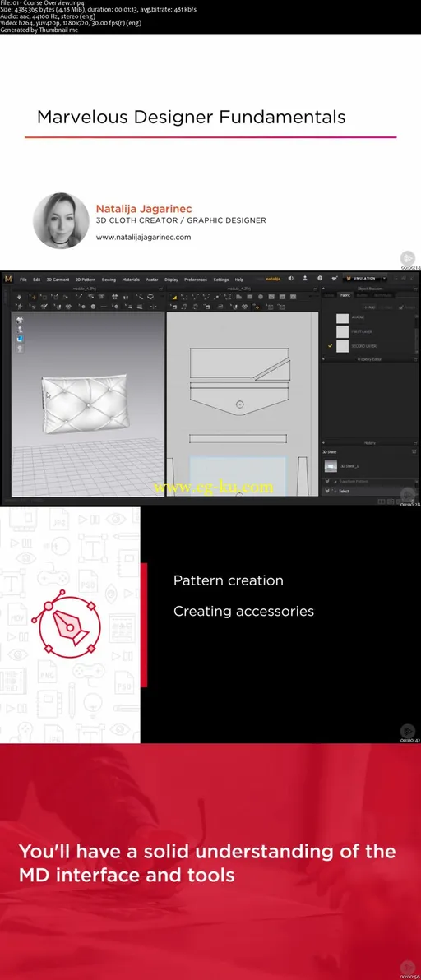Click the Simulate arrow icon in 3D toolbar
The image size is (421, 980).
(20, 297)
